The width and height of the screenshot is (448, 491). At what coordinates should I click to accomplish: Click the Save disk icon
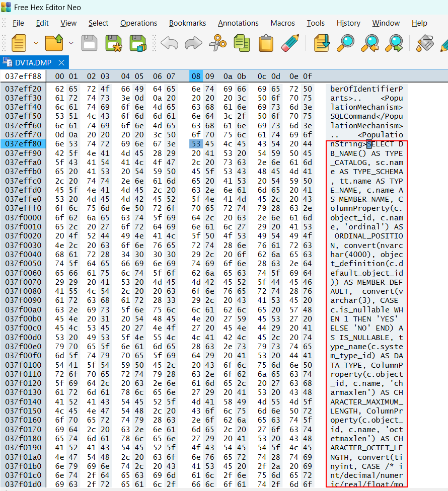(89, 43)
